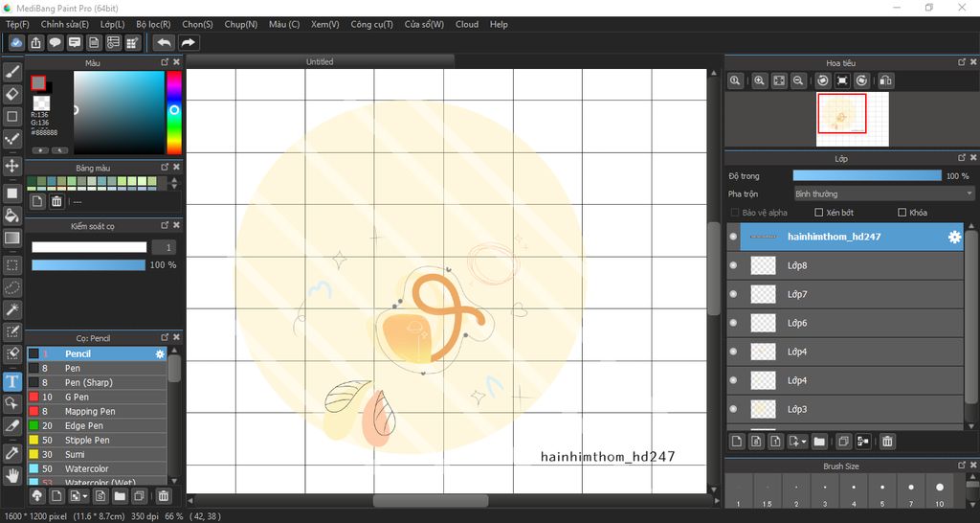Image resolution: width=980 pixels, height=523 pixels.
Task: Rotate view left in Navigator panel
Action: tap(823, 80)
